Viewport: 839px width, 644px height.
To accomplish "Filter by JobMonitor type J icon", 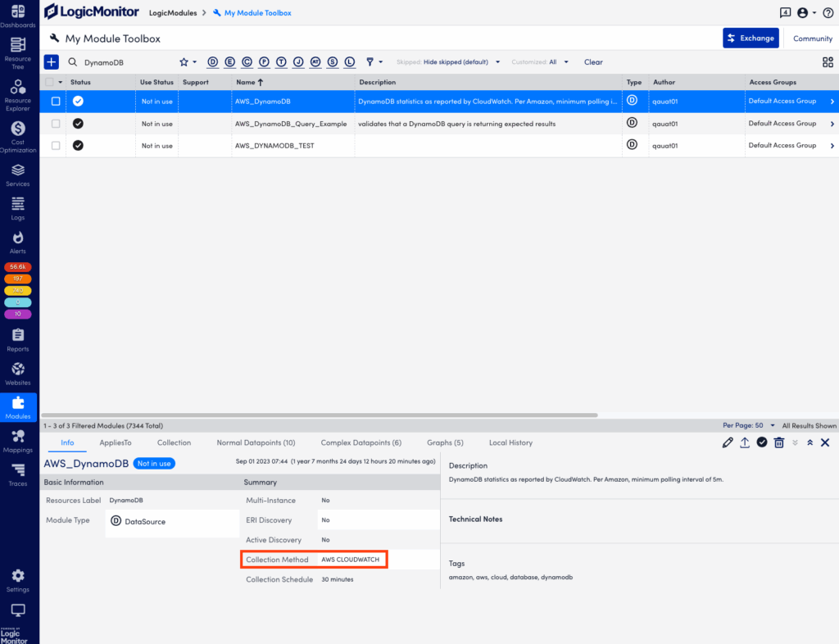I will pyautogui.click(x=298, y=62).
